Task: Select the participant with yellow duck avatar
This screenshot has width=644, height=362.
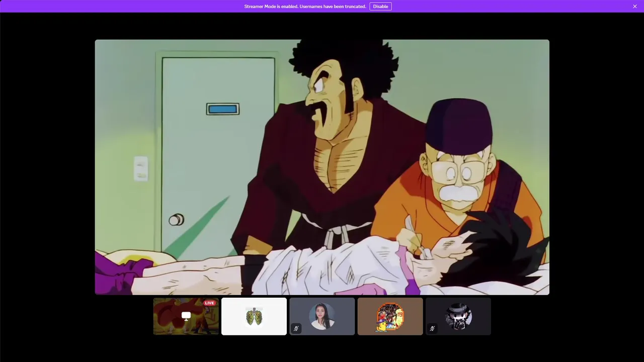Action: 390,316
